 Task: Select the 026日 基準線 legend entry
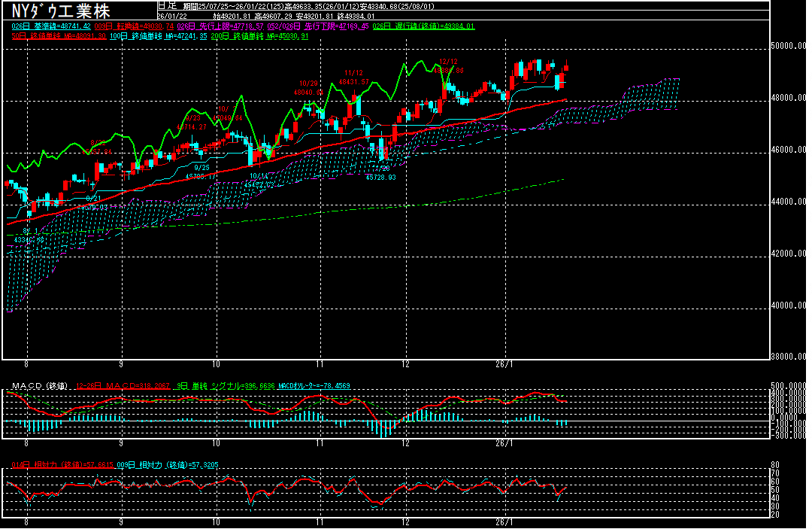tap(50, 26)
